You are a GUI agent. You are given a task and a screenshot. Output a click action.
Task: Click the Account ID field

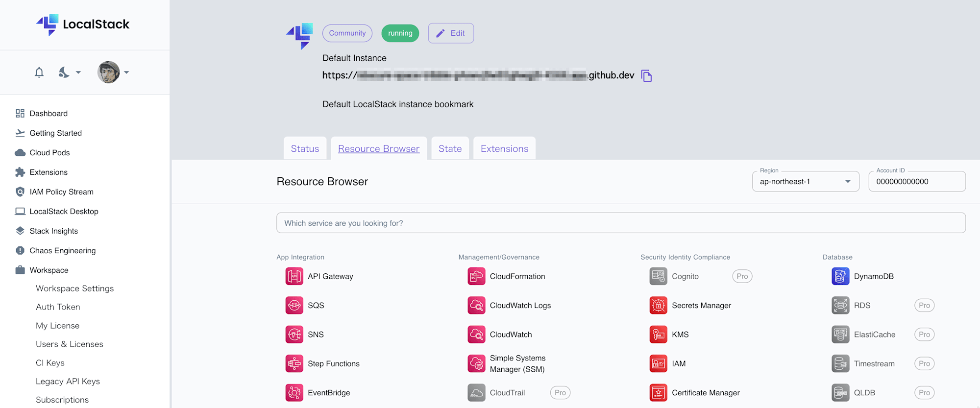coord(917,181)
